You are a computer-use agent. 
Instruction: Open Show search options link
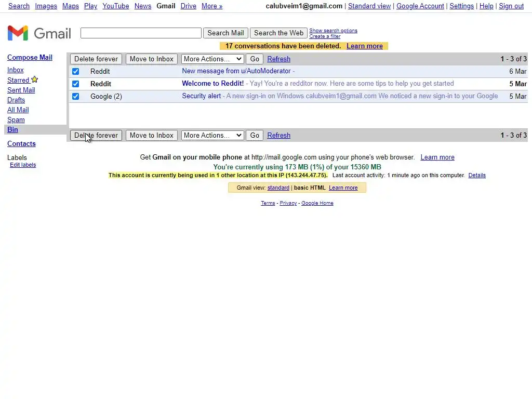pos(333,31)
